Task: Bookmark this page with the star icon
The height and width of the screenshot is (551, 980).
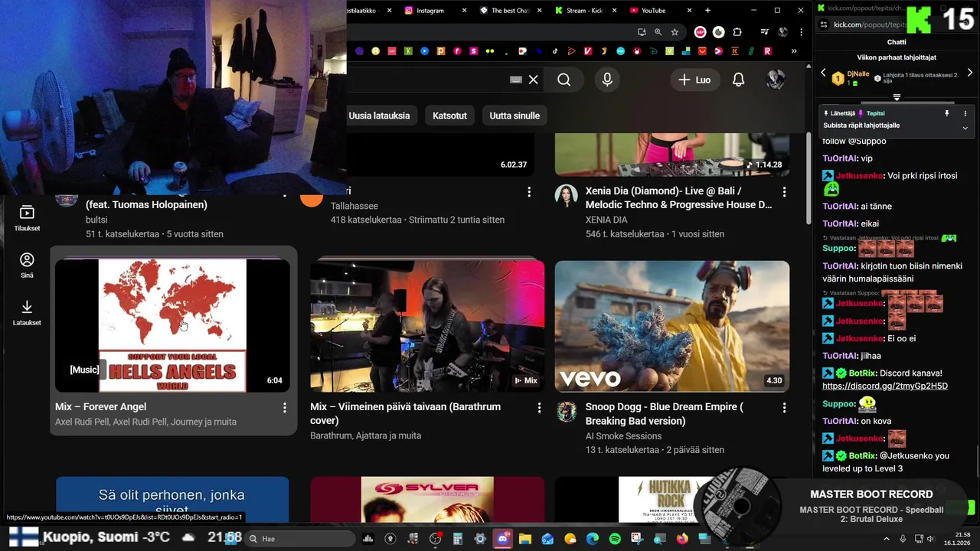Action: click(675, 32)
